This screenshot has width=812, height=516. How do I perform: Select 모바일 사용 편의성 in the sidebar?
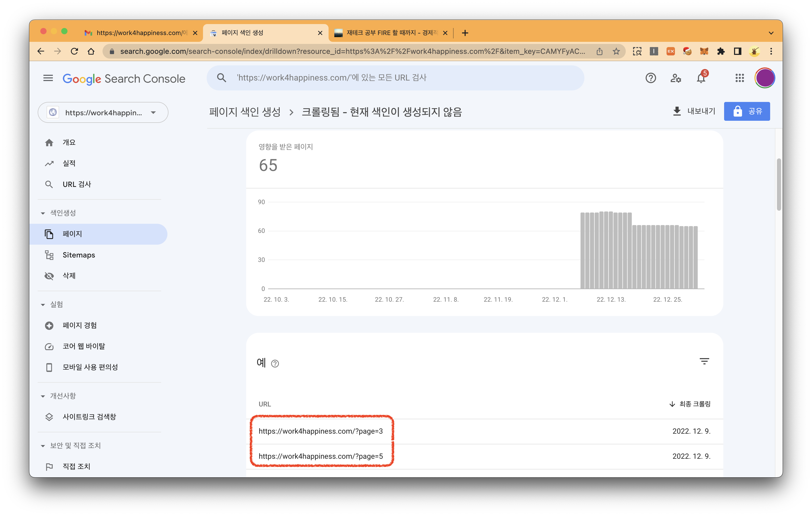click(90, 367)
